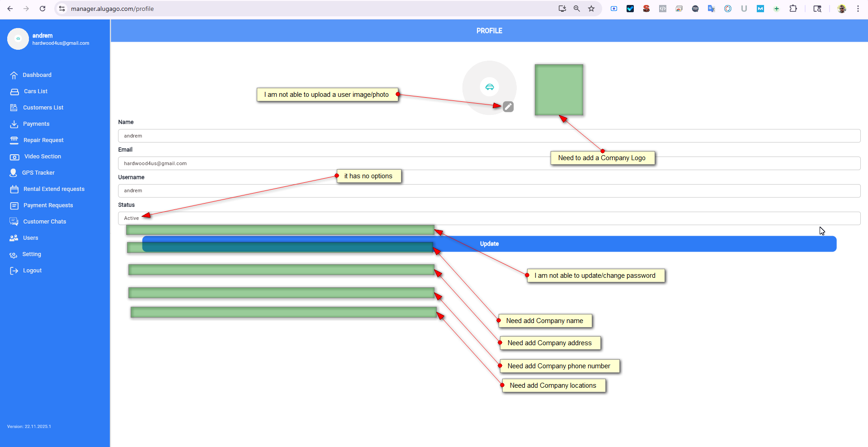Go to Customers List in the sidebar
This screenshot has height=447, width=868.
click(x=43, y=108)
